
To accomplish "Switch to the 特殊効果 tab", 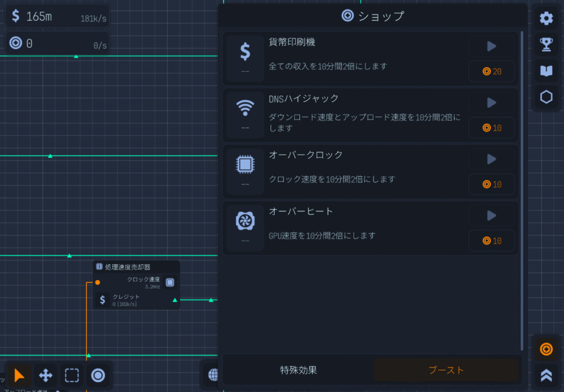I will pyautogui.click(x=298, y=370).
